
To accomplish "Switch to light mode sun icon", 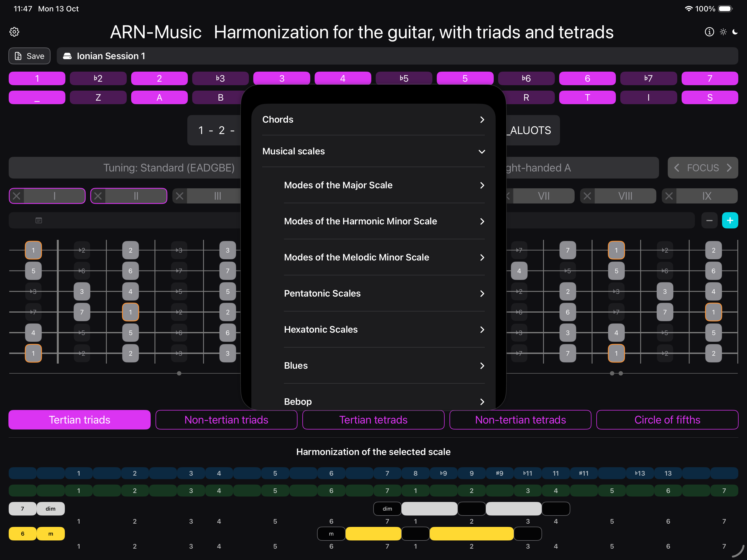I will (x=723, y=32).
